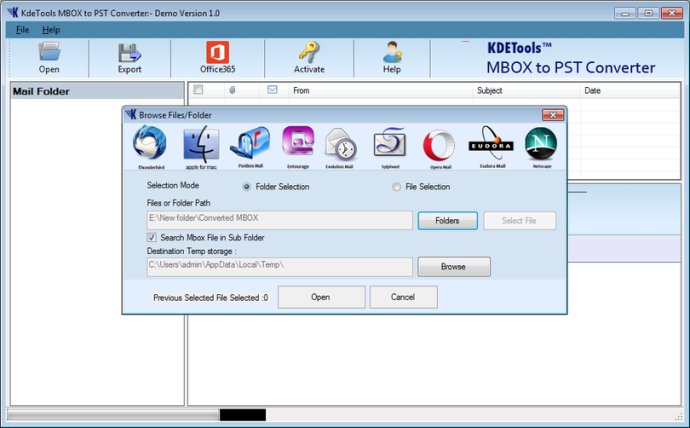Click envelope column header icon
Screen dimensions: 690x428
272,90
